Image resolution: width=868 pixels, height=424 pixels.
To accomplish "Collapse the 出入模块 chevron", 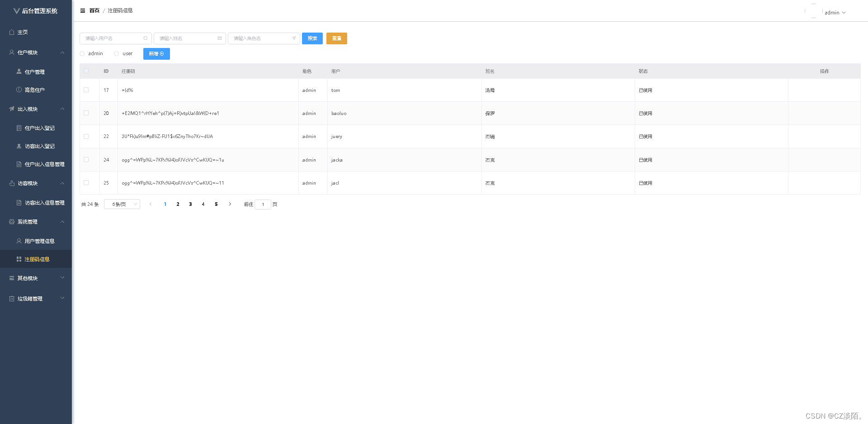I will tap(62, 109).
